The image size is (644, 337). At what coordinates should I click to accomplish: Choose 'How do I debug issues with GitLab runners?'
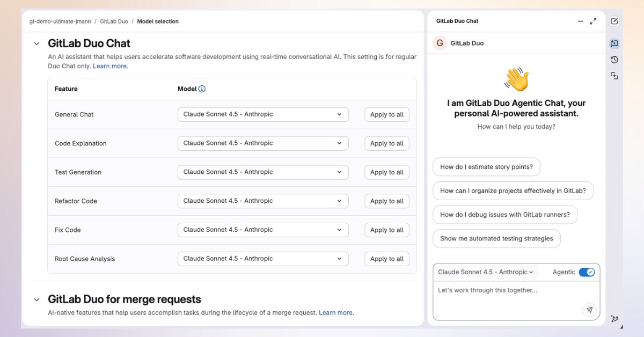pyautogui.click(x=505, y=215)
